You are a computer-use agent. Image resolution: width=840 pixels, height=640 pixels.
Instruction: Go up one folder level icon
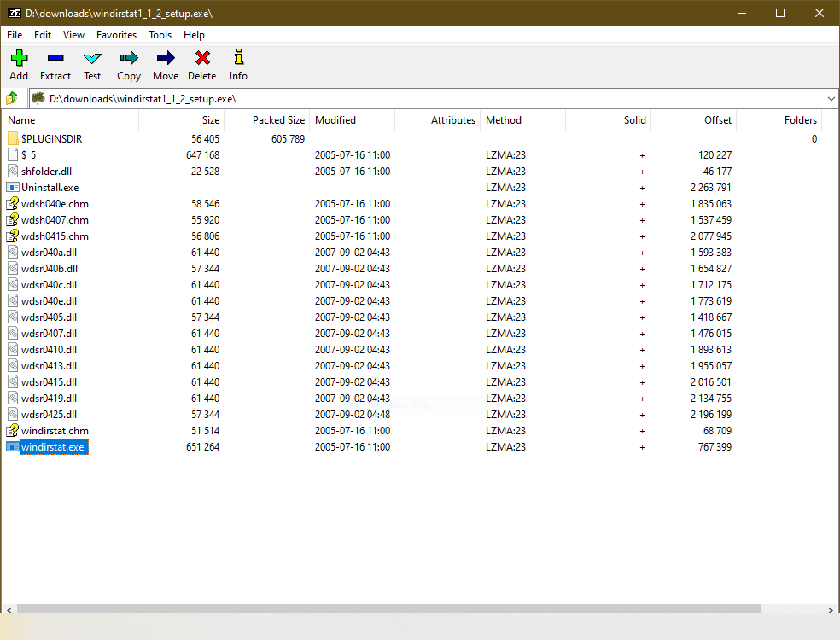point(12,98)
